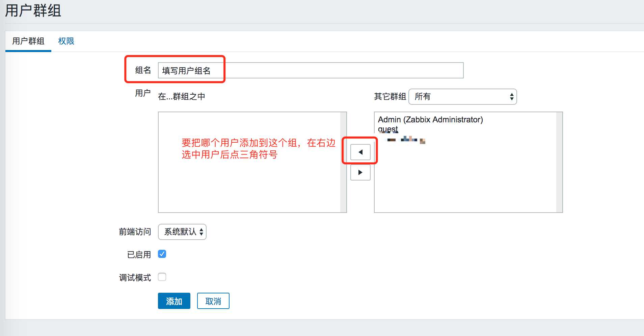
Task: Click the left triangle to add user
Action: pyautogui.click(x=360, y=152)
